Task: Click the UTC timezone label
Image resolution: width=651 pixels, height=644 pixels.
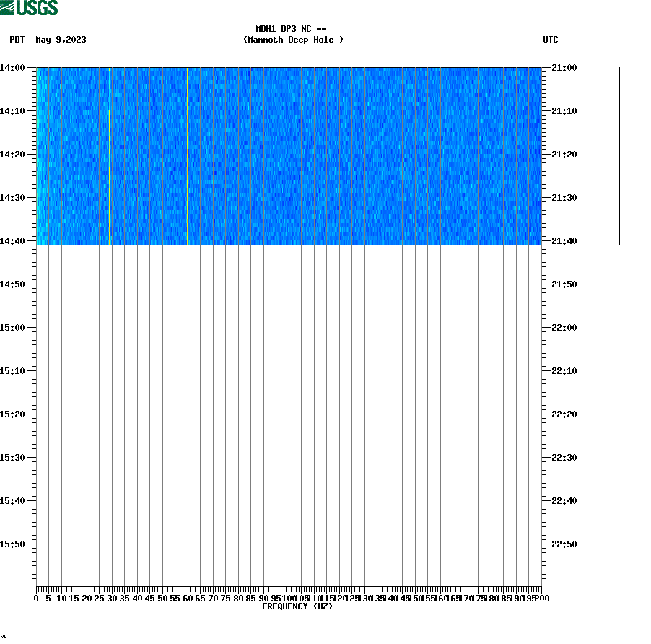Action: pyautogui.click(x=551, y=40)
